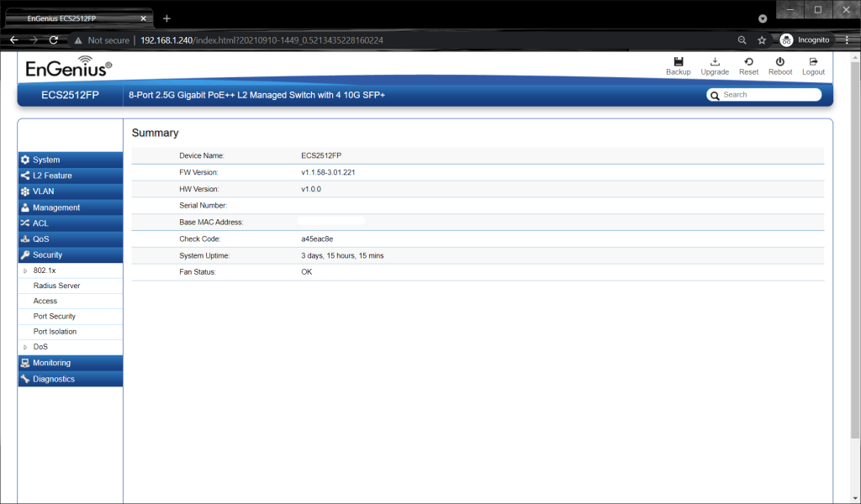Click the Management person icon
This screenshot has height=504, width=861.
[x=25, y=207]
